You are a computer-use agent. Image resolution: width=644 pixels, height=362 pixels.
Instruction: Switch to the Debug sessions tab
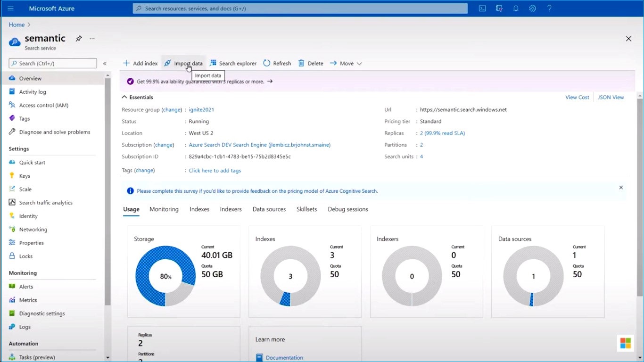point(348,209)
